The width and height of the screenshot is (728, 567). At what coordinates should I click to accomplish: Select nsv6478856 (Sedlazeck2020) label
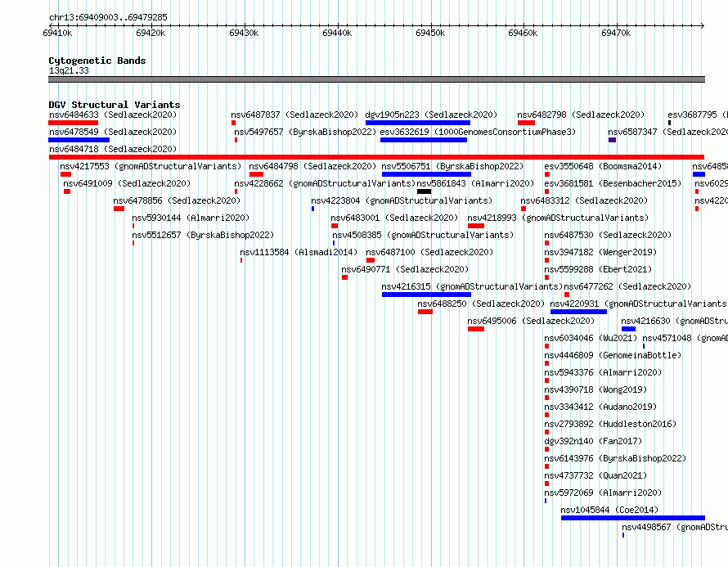point(177,200)
